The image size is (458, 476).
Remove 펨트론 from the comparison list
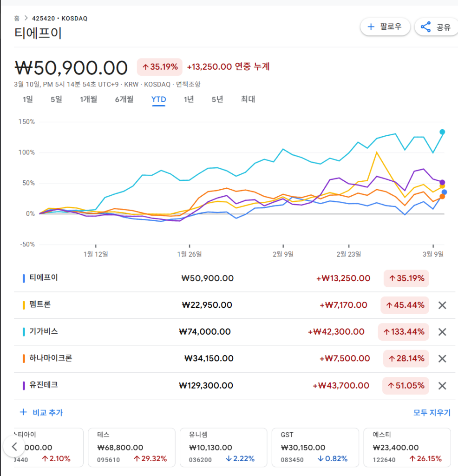[442, 305]
